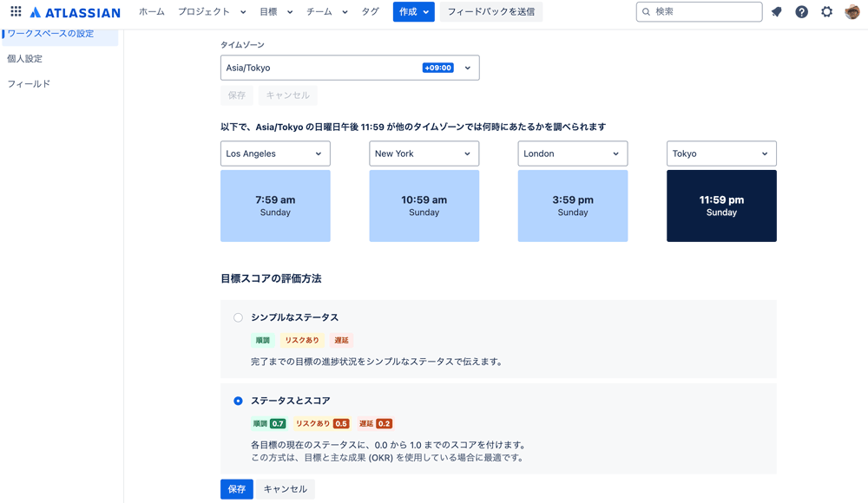Open the Asia/Tokyo timezone dropdown
This screenshot has width=868, height=503.
coord(350,68)
